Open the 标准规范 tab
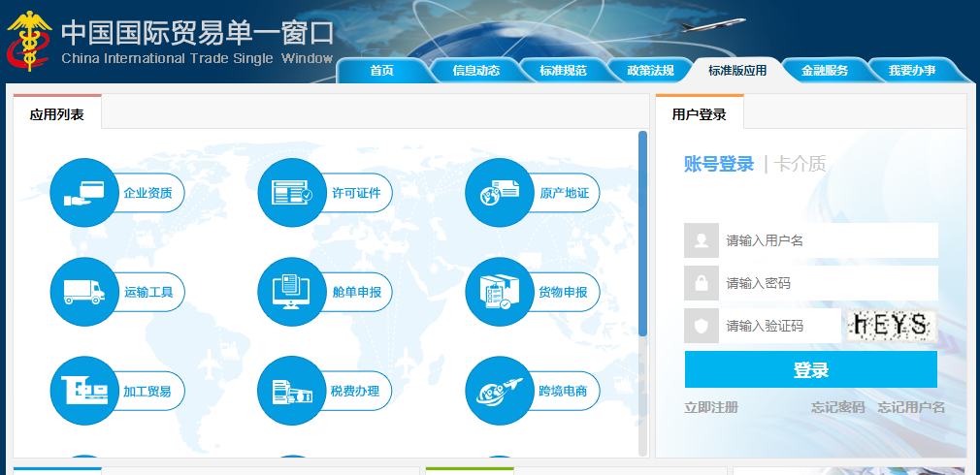Screen dimensions: 980x475 tap(563, 71)
